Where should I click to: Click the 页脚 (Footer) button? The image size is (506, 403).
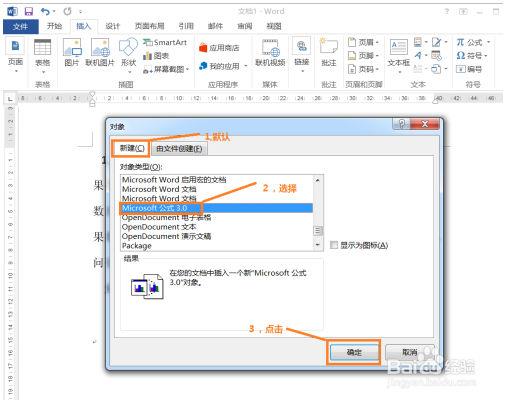tap(363, 56)
